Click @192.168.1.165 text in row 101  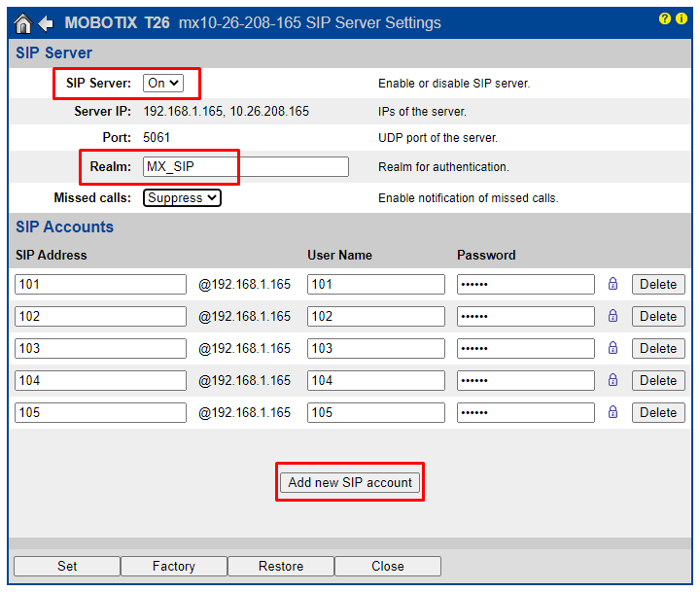[245, 285]
